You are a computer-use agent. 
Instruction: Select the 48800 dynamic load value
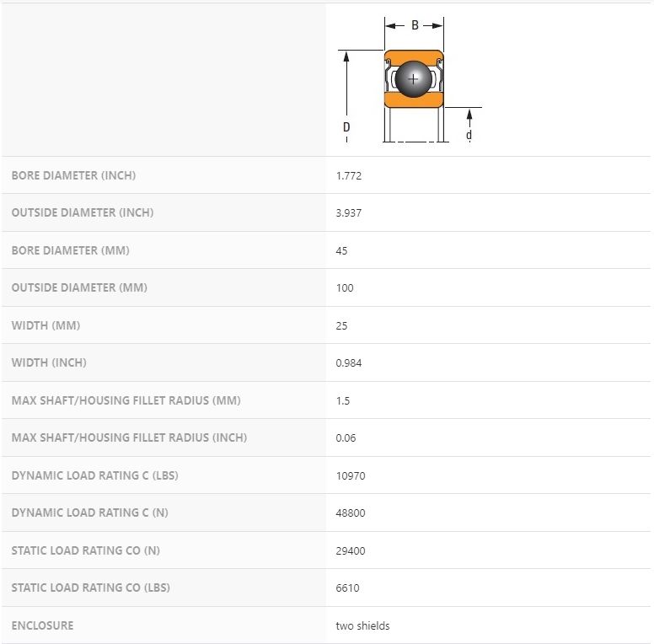tap(351, 513)
